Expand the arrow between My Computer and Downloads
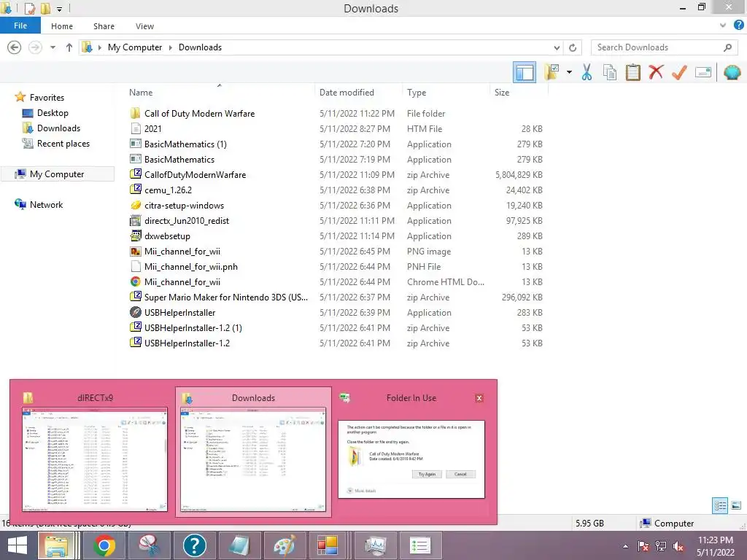The image size is (747, 560). point(171,47)
